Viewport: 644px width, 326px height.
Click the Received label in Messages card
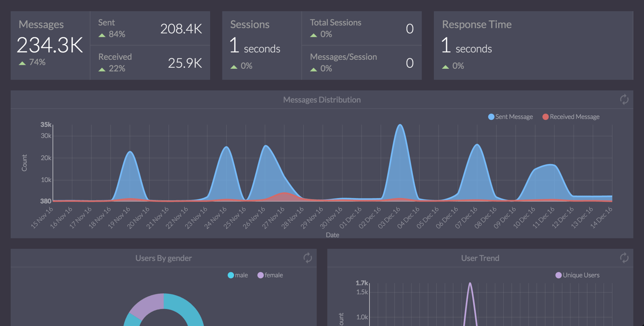coord(115,57)
